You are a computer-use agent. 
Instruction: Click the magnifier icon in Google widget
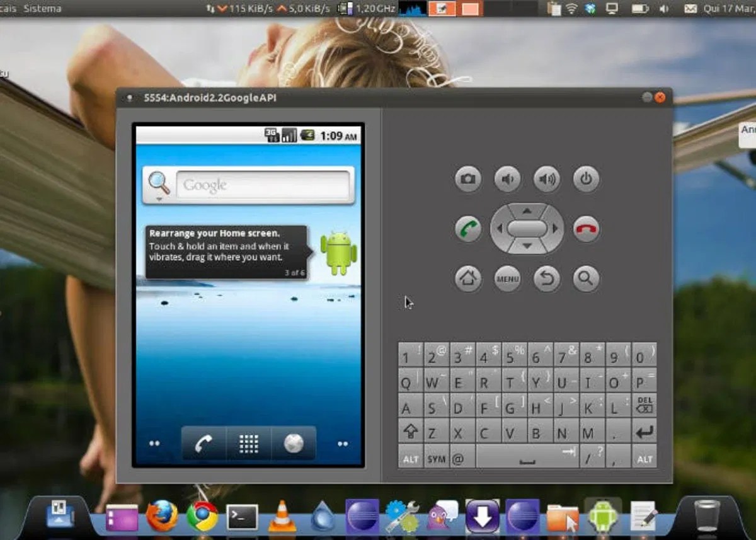(x=159, y=184)
